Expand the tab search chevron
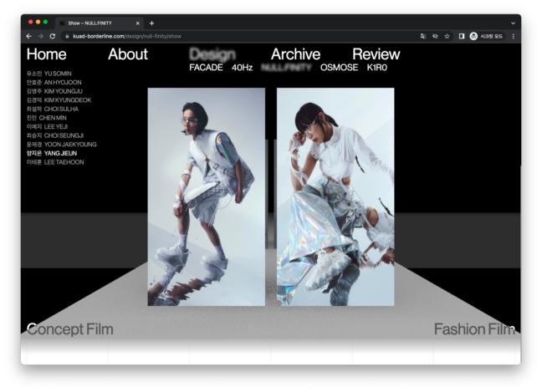The image size is (542, 392). pyautogui.click(x=513, y=23)
